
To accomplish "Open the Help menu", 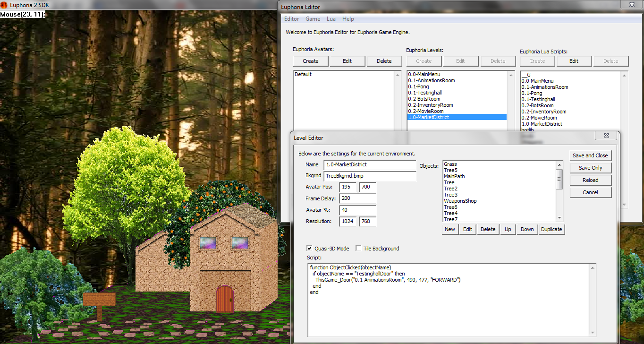I will tap(348, 19).
